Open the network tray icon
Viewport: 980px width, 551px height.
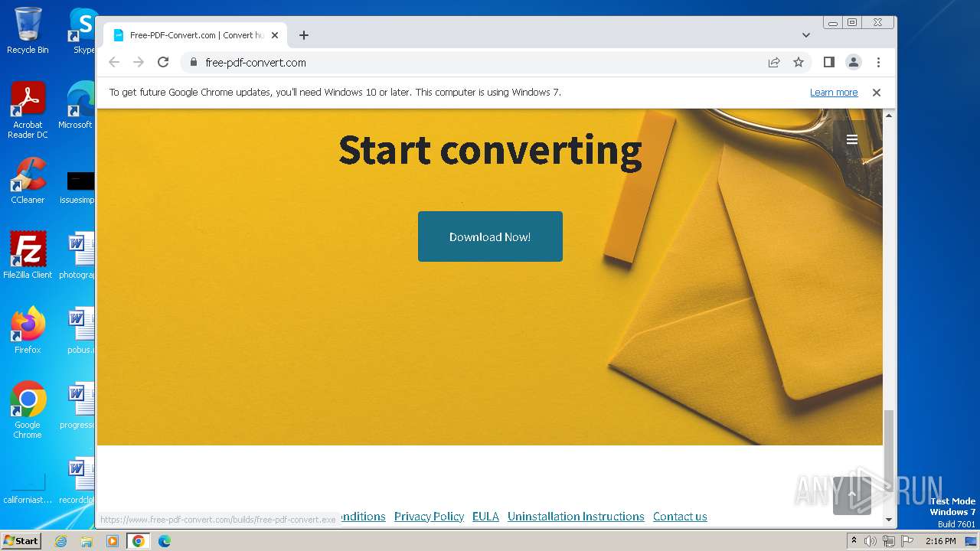(x=888, y=540)
